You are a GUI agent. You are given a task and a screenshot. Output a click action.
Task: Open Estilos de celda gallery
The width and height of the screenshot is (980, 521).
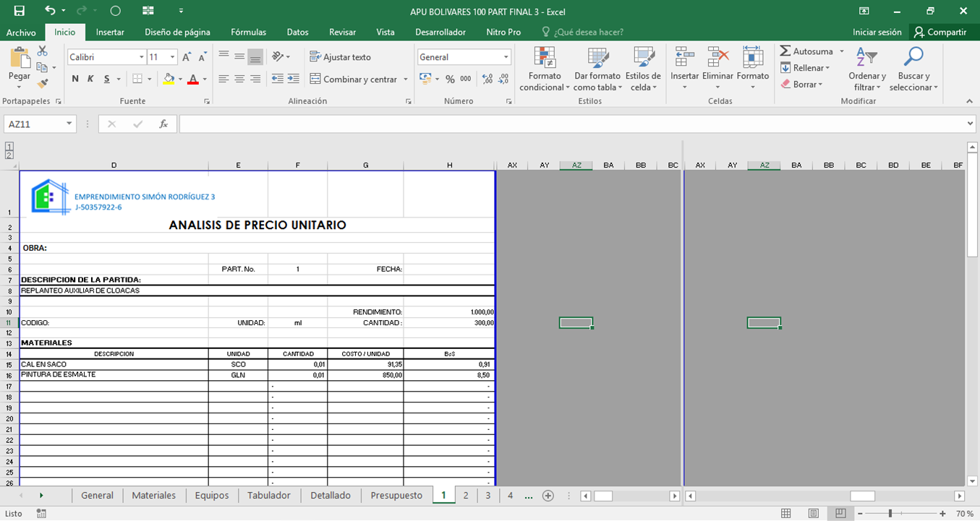pyautogui.click(x=643, y=69)
